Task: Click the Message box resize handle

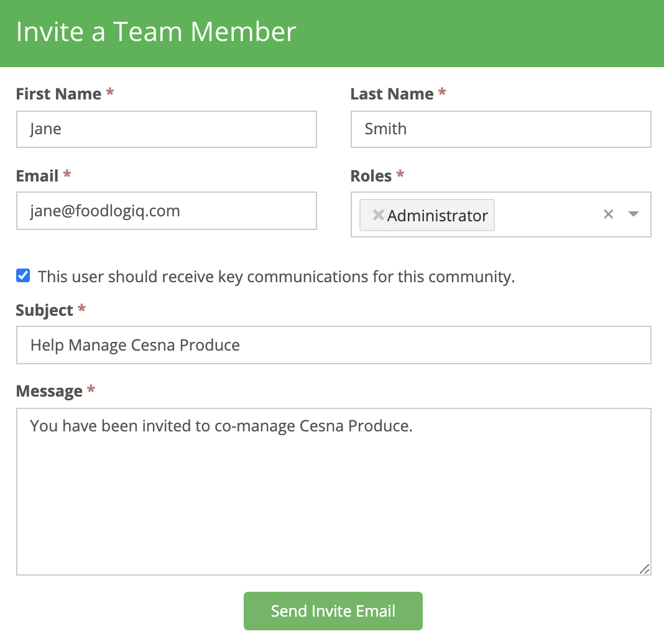Action: (x=645, y=569)
